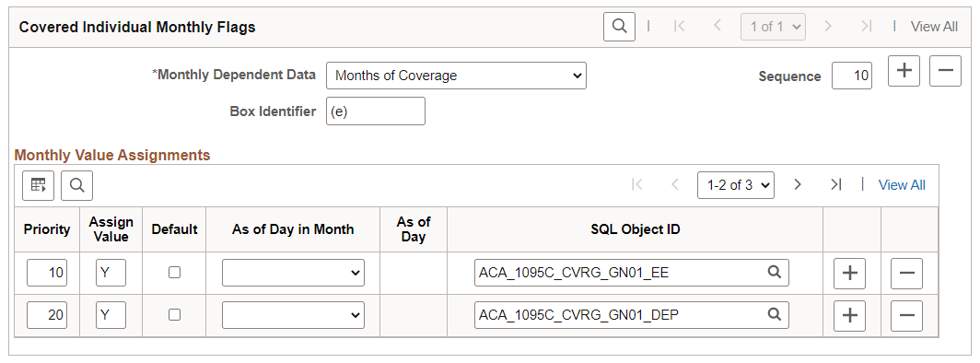Delete the ACA_1095C_CVRG_GN01_DEP row

tap(906, 315)
